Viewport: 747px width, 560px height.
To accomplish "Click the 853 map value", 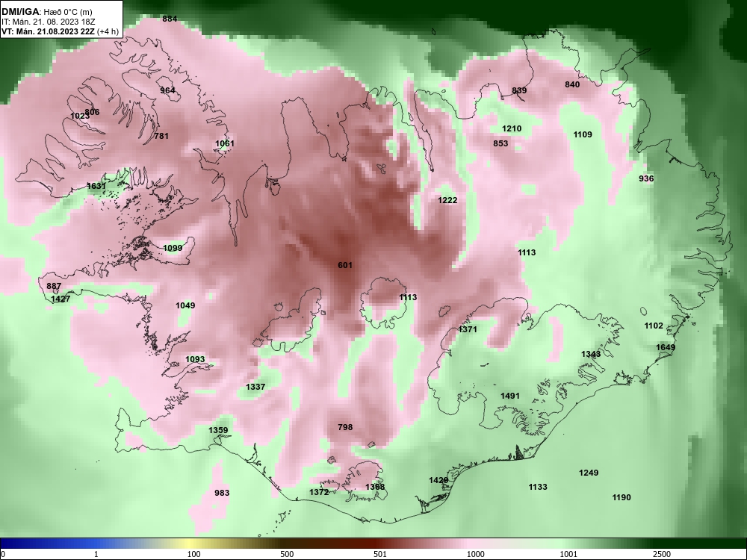I will click(x=500, y=143).
